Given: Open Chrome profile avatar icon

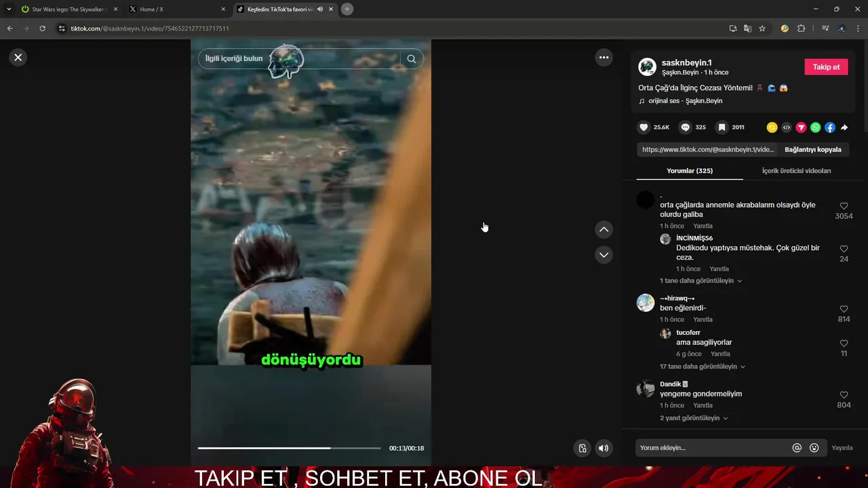Looking at the screenshot, I should coord(842,28).
